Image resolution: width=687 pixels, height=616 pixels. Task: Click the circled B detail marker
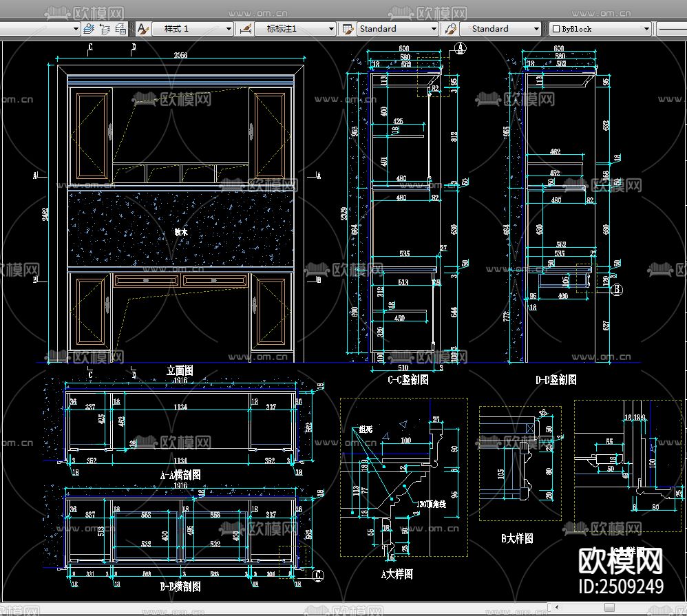point(617,289)
